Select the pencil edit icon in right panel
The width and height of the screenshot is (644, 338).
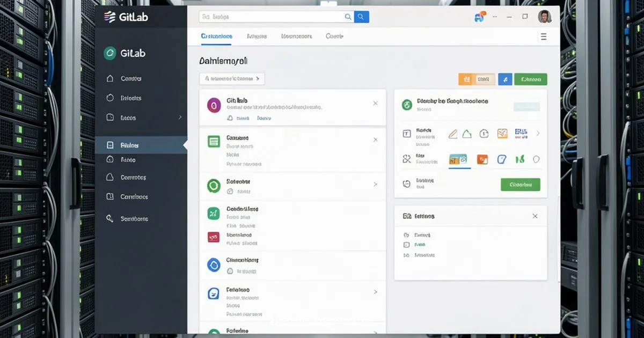click(452, 134)
